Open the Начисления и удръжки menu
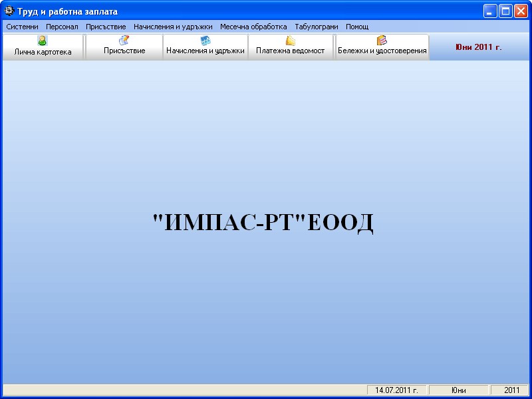The width and height of the screenshot is (532, 399). (173, 27)
